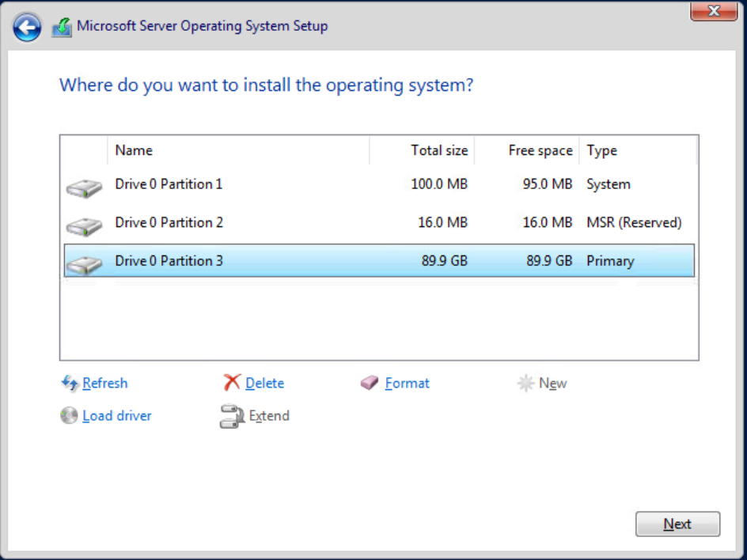The image size is (747, 560).
Task: Sort by Total size column header
Action: pos(422,150)
